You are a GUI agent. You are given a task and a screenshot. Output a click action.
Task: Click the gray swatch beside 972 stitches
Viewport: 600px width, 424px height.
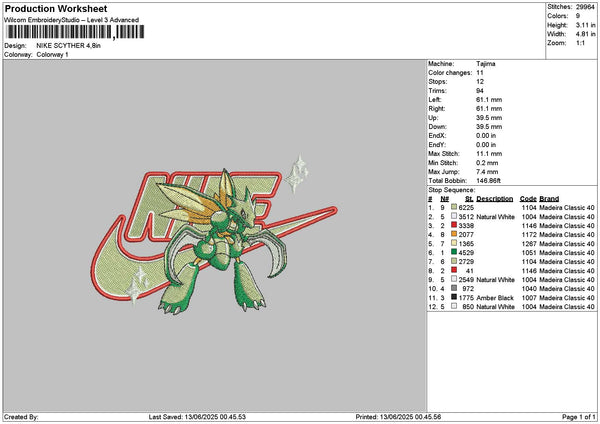(454, 288)
